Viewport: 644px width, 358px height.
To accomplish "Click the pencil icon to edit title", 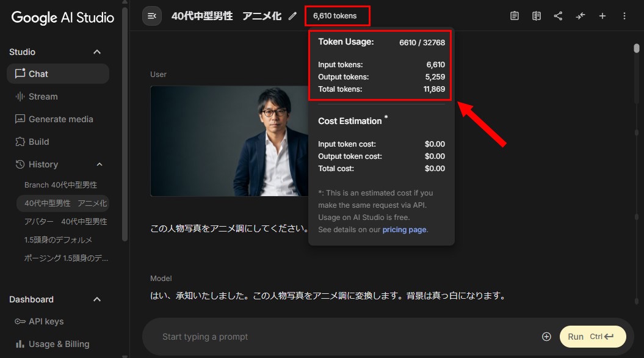I will click(292, 16).
